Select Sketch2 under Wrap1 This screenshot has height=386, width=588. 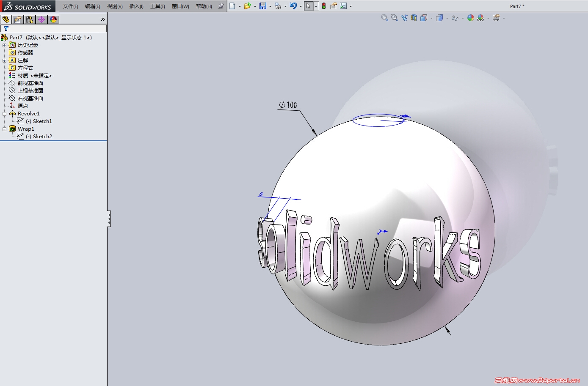pos(35,136)
